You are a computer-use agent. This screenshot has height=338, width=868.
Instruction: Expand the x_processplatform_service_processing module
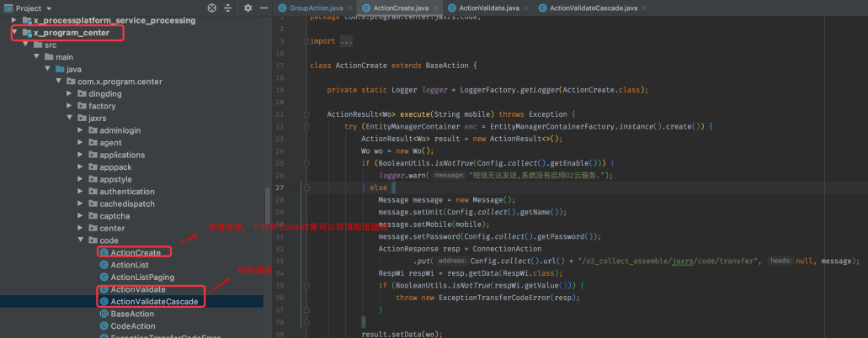point(14,20)
